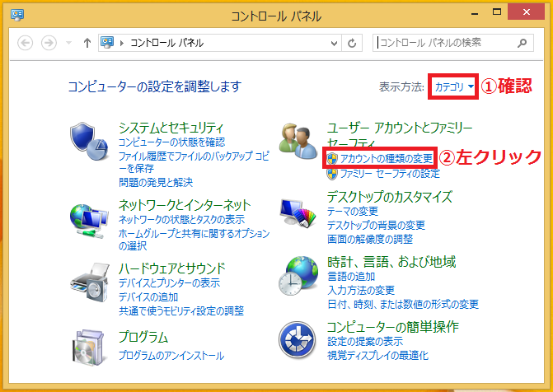Click the コントロール パネル breadcrumb in address bar
The width and height of the screenshot is (553, 392).
(x=167, y=43)
